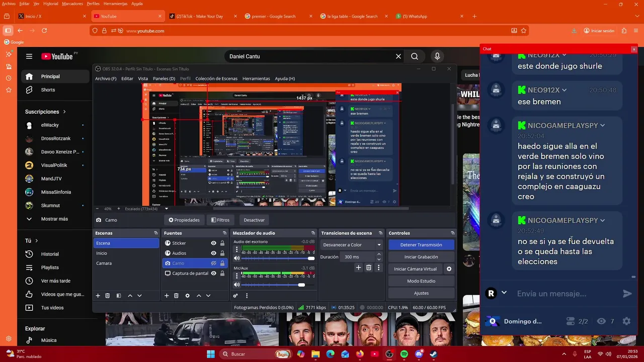Open OBS Colección de Escenas menu
644x362 pixels.
[x=216, y=78]
